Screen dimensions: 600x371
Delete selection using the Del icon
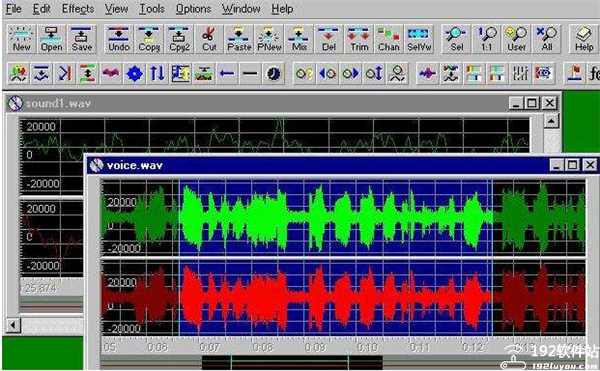pos(329,39)
